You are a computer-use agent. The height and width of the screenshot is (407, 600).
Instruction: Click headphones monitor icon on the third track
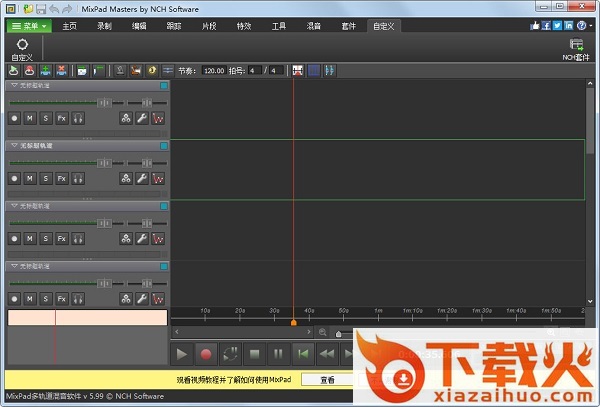[78, 239]
